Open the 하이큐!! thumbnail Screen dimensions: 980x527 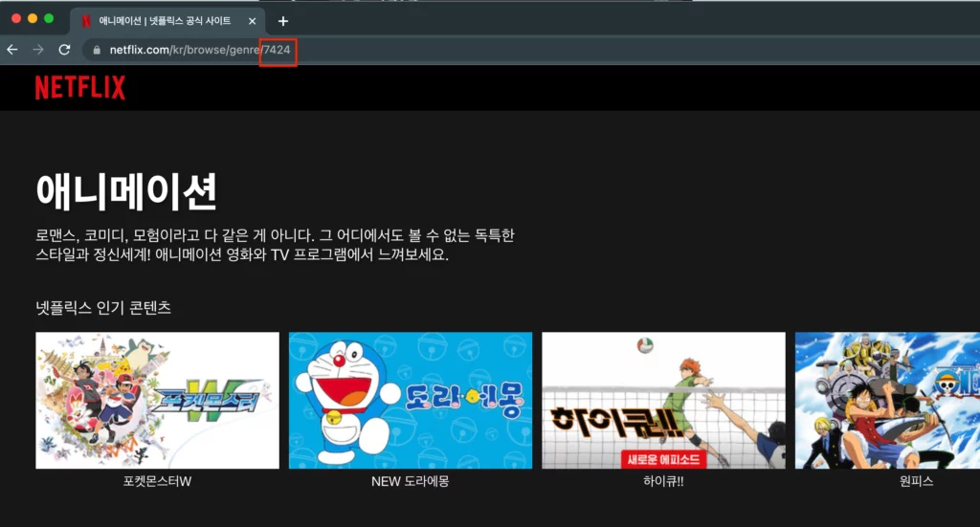[664, 400]
